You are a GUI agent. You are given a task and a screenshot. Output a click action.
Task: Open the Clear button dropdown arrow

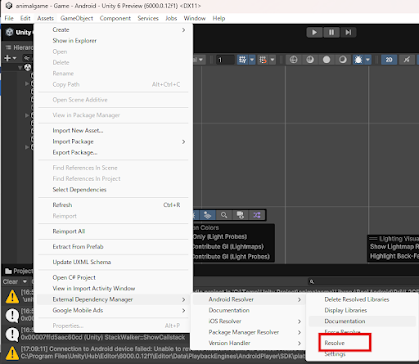(24, 282)
